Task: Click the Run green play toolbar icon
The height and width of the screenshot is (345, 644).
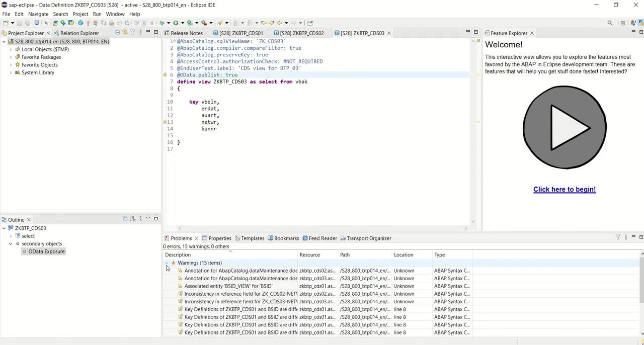Action: (176, 23)
